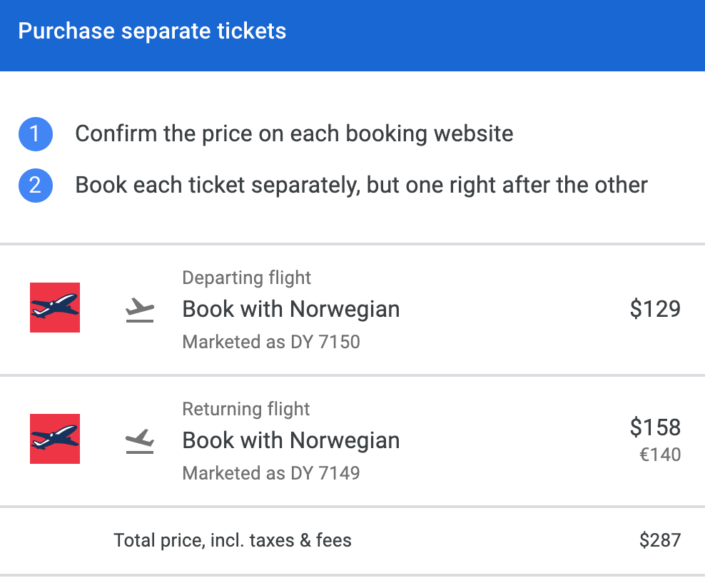This screenshot has width=705, height=588.
Task: Click the Total price, incl. taxes & fees label
Action: tap(233, 540)
